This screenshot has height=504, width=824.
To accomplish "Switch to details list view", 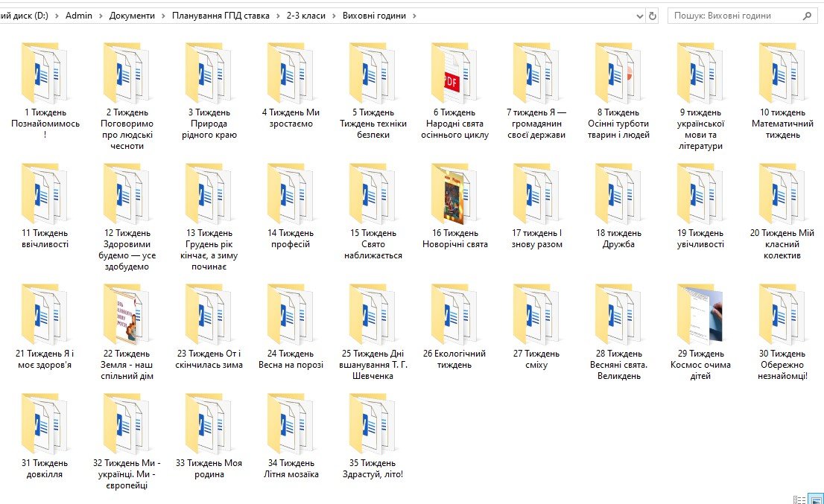I will pyautogui.click(x=799, y=500).
